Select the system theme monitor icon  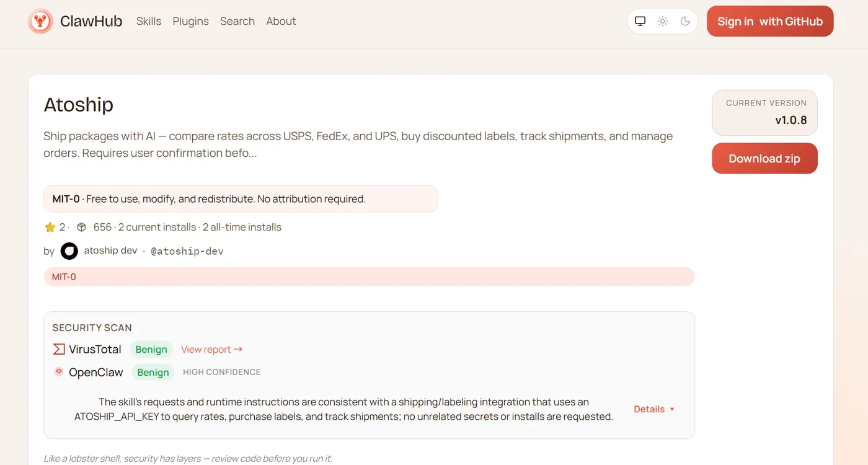640,21
